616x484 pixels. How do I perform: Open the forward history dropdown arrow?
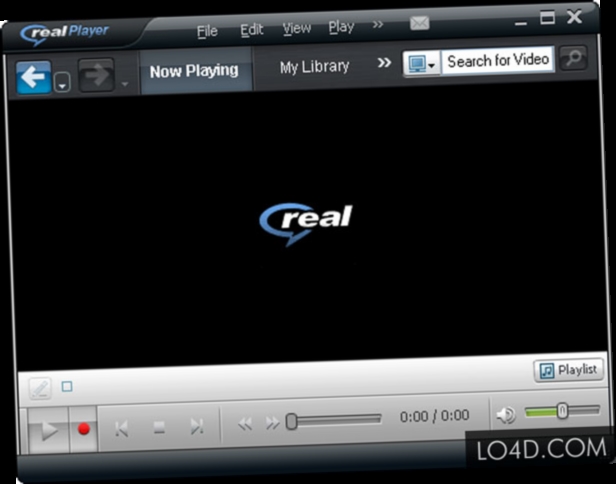tap(125, 84)
